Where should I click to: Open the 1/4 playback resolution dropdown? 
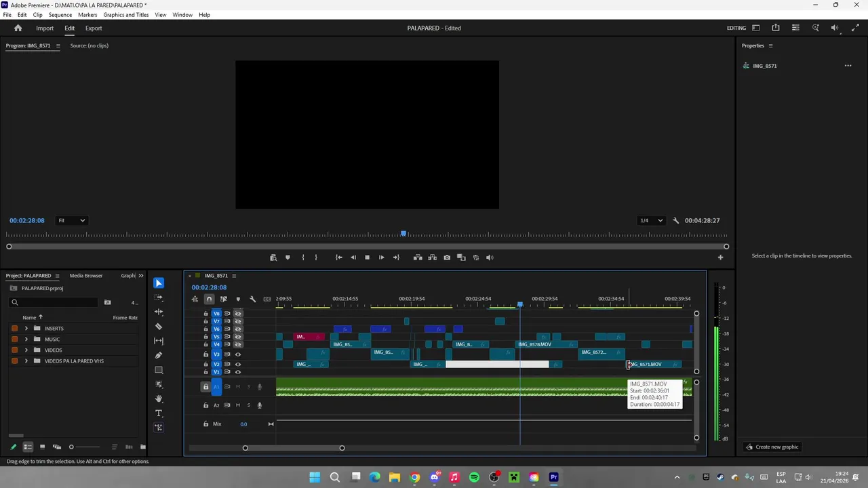click(651, 220)
